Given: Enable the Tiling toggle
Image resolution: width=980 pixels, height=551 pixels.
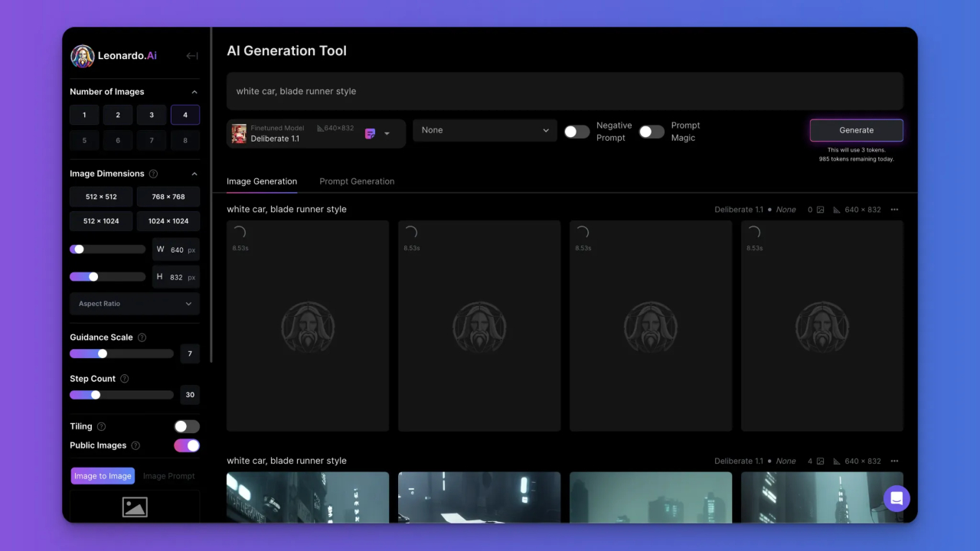Looking at the screenshot, I should (x=187, y=427).
